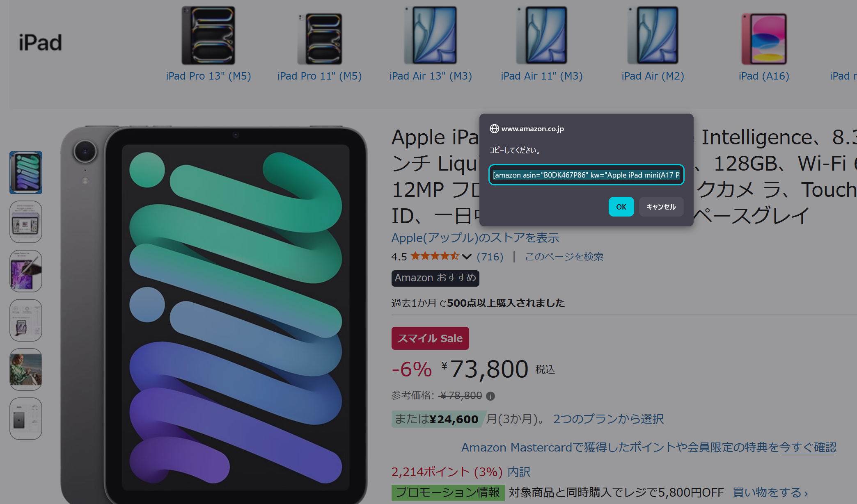857x504 pixels.
Task: Click キャンセル to dismiss the dialog
Action: 661,207
